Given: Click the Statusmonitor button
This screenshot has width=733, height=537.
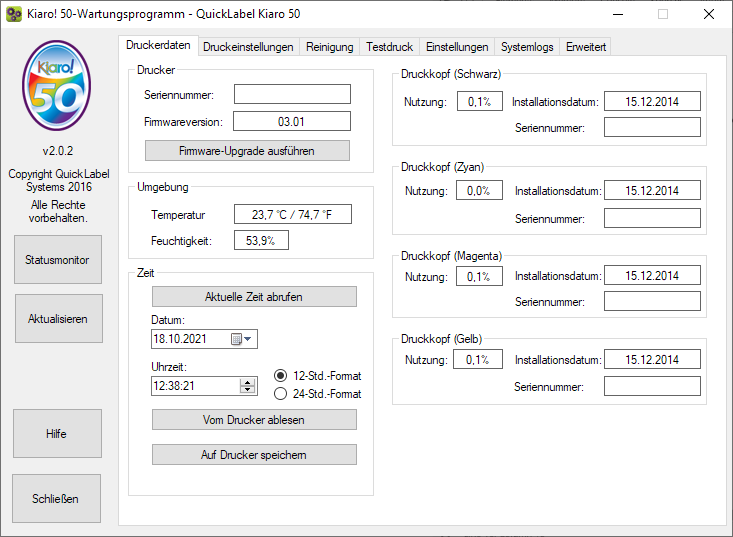Looking at the screenshot, I should 57,259.
